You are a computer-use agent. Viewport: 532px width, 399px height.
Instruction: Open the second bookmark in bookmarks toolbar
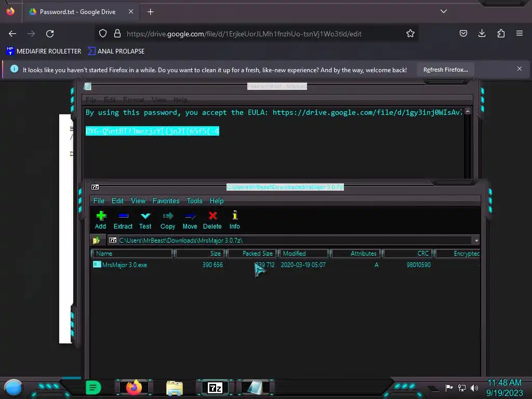point(116,51)
